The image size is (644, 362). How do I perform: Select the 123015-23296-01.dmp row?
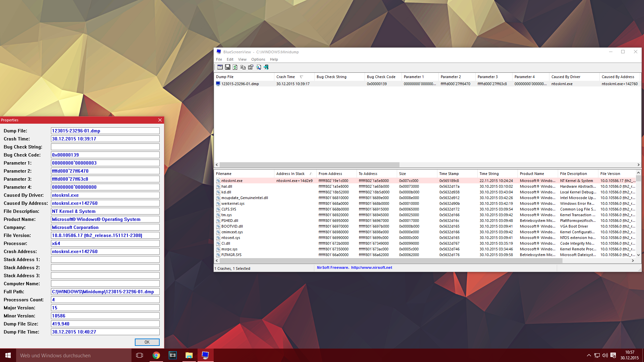240,84
